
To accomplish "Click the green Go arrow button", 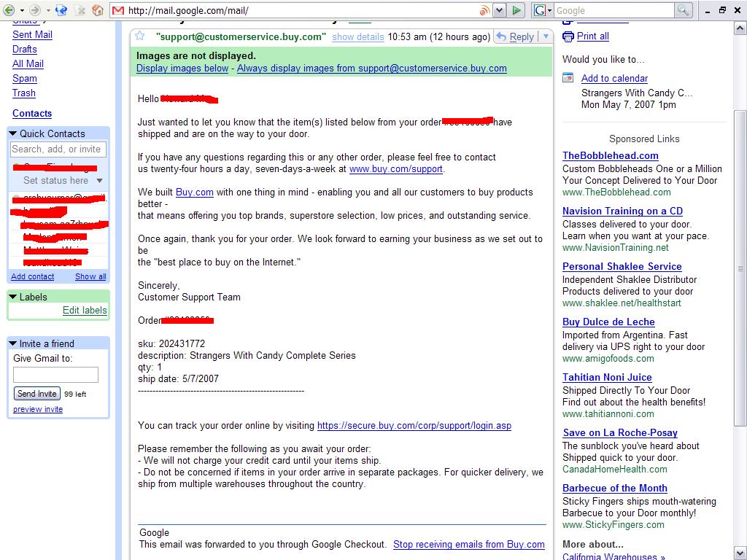I will point(516,10).
